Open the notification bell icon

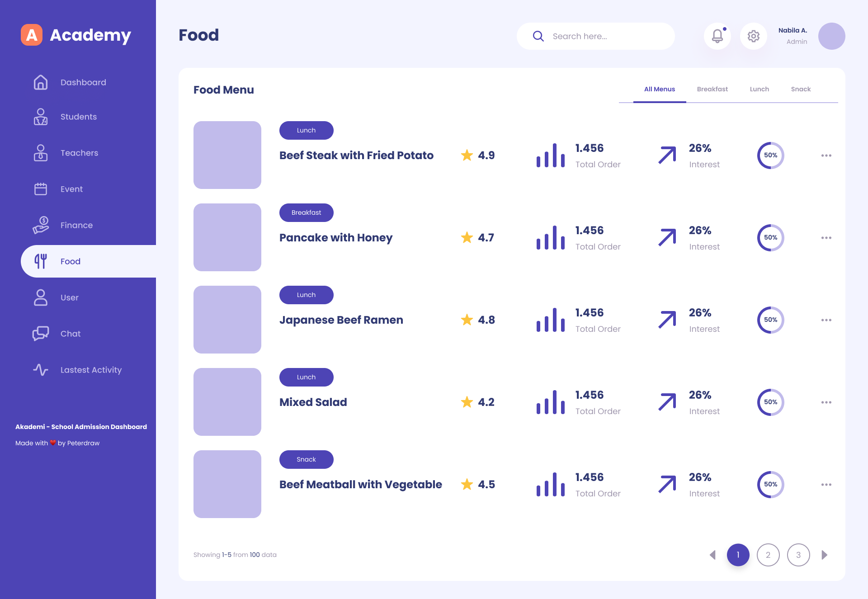point(717,36)
